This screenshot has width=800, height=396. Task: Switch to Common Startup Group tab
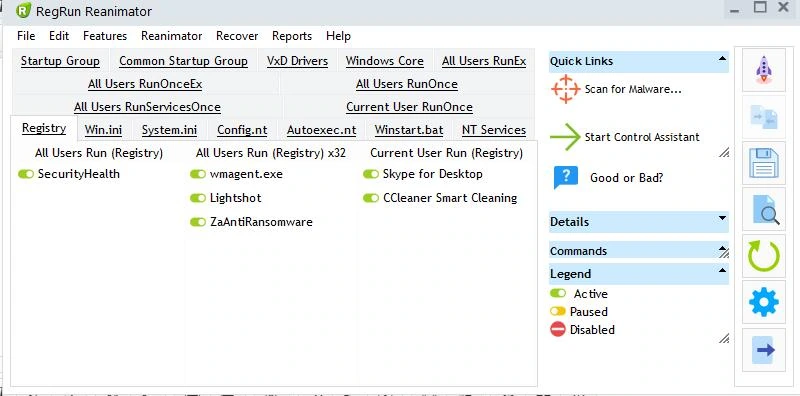pyautogui.click(x=184, y=61)
